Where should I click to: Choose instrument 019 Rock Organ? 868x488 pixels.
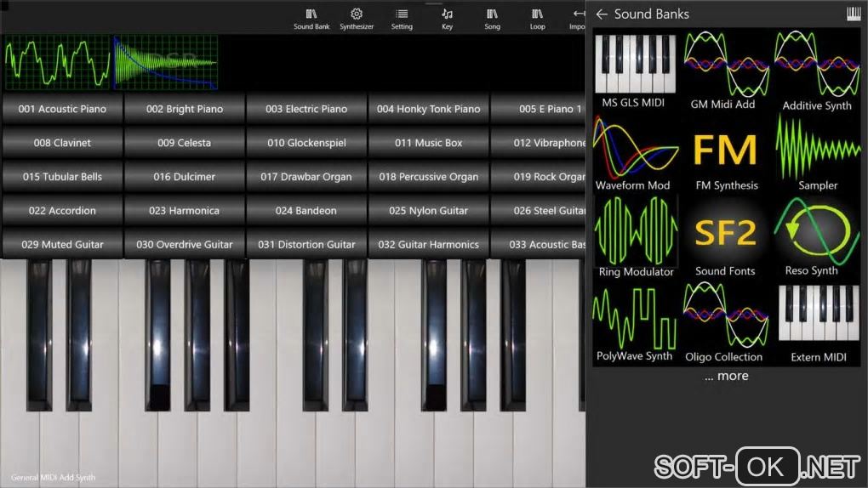(539, 177)
